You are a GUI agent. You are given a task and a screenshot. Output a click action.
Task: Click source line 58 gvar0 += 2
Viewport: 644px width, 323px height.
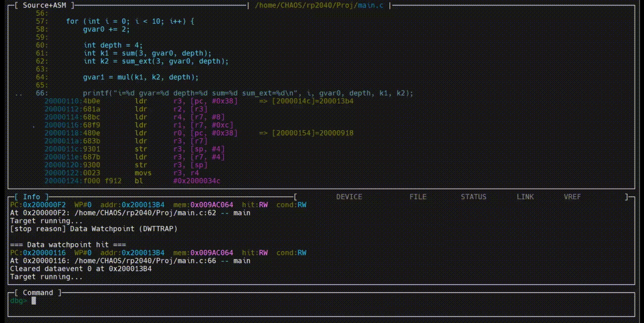pyautogui.click(x=106, y=29)
